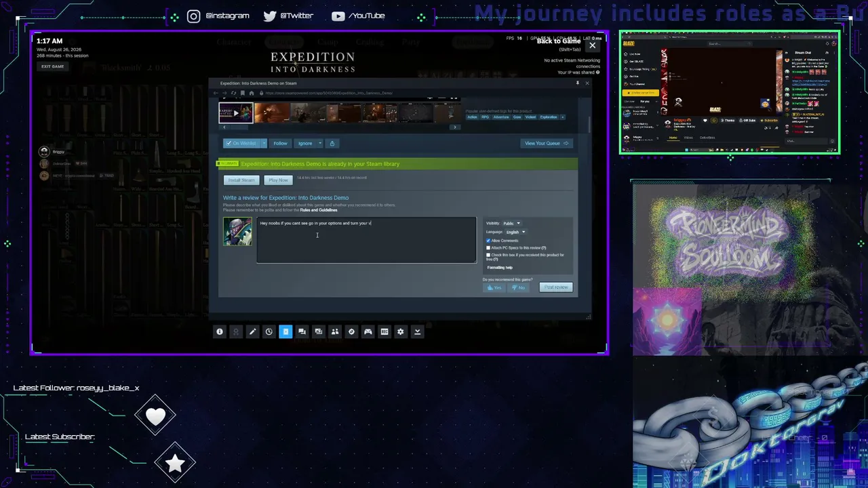Click the downward arrow icon in overlay toolbar

[x=417, y=331]
